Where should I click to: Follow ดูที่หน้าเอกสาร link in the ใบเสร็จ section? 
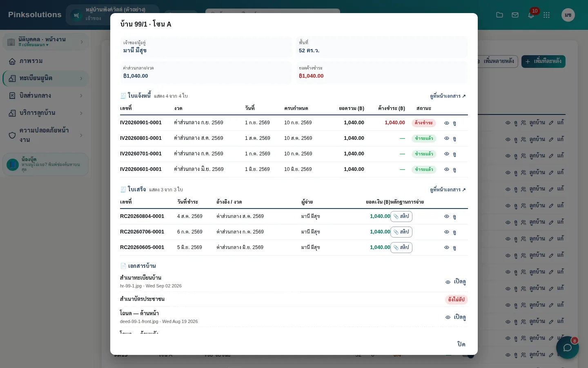pyautogui.click(x=448, y=190)
